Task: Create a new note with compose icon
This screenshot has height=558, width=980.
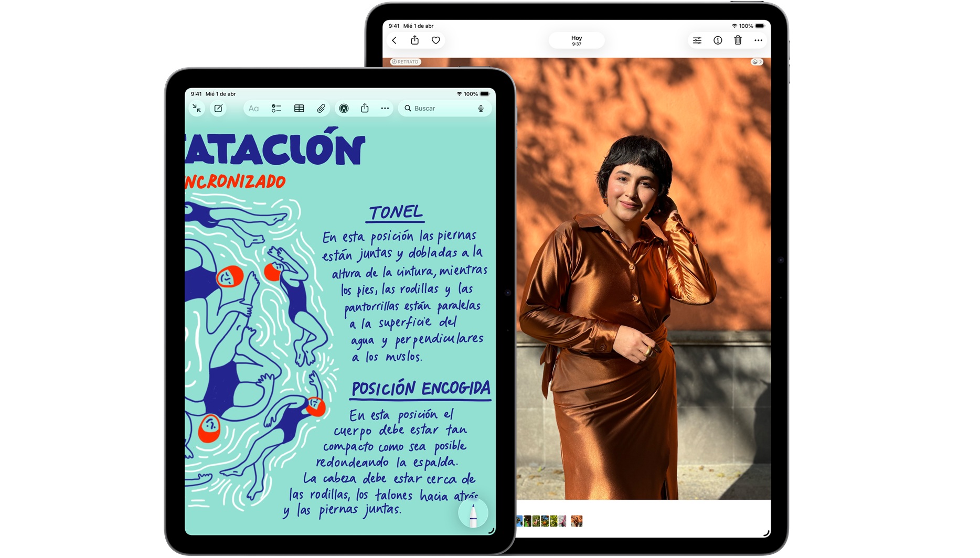Action: (x=218, y=109)
